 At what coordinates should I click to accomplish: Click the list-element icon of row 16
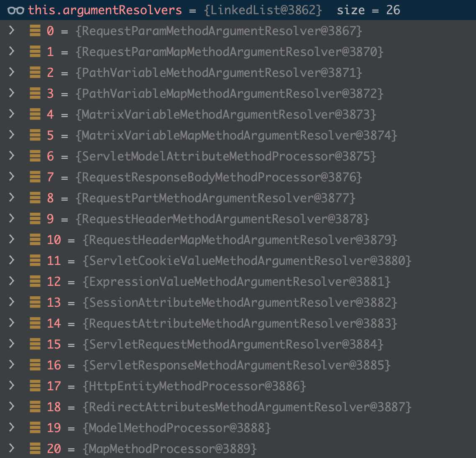coord(35,365)
